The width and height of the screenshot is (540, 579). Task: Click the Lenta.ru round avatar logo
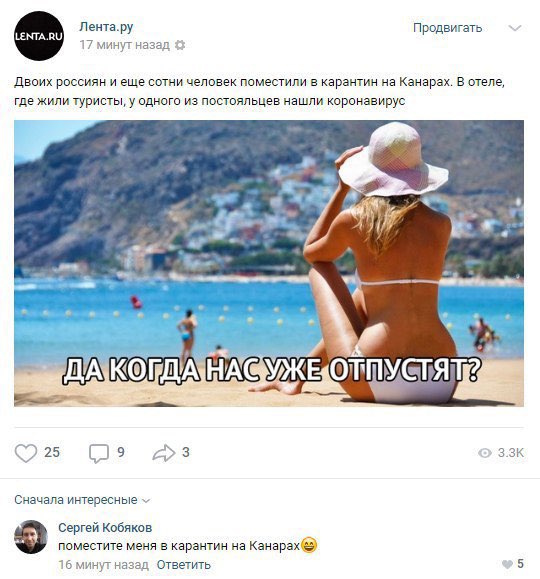coord(39,36)
